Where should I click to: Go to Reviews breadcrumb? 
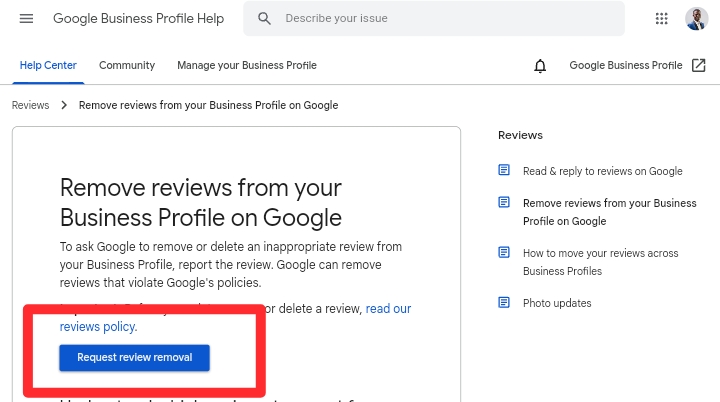click(30, 105)
